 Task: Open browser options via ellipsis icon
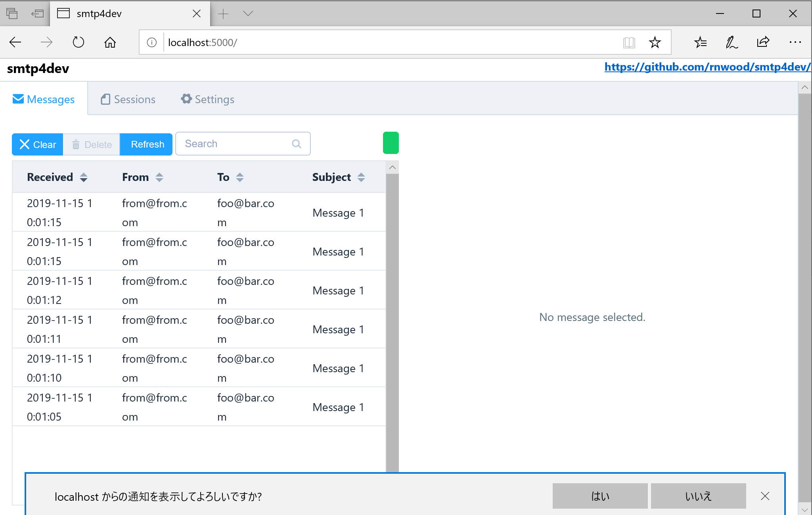[796, 42]
